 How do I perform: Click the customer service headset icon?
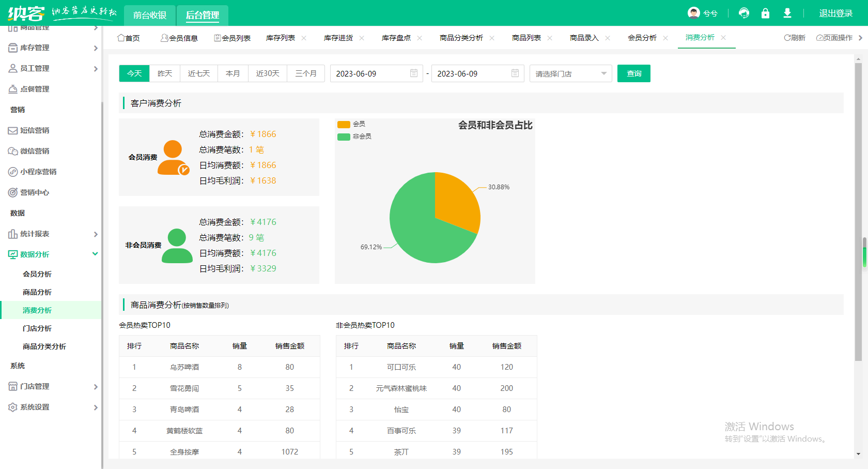tap(743, 13)
